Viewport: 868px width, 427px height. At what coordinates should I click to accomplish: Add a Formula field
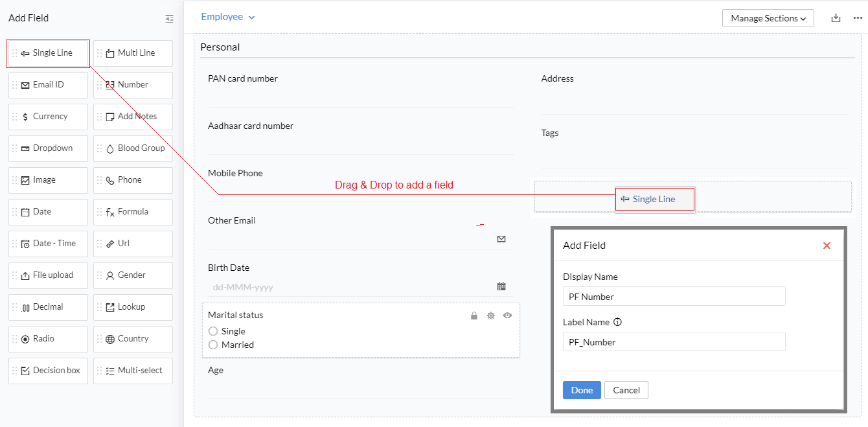click(133, 212)
